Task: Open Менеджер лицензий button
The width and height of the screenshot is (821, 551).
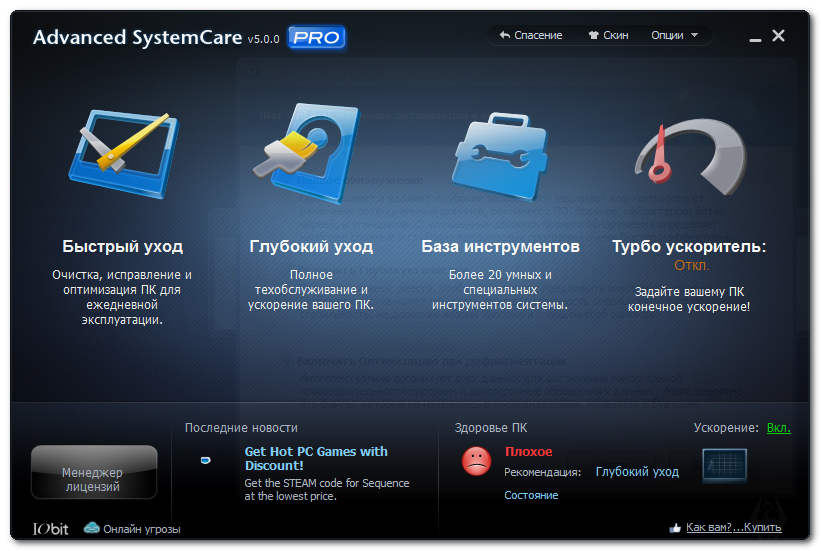Action: [x=94, y=472]
